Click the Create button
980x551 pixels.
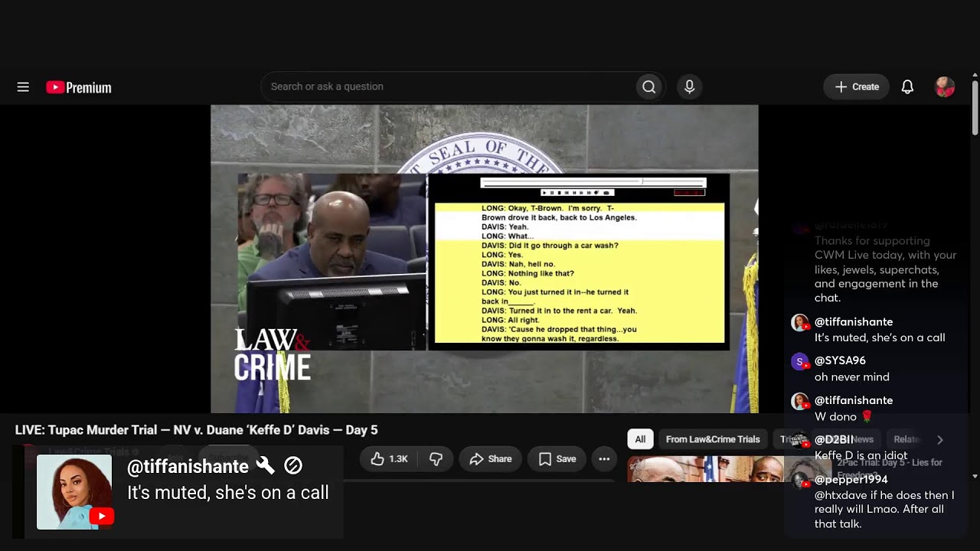coord(857,86)
